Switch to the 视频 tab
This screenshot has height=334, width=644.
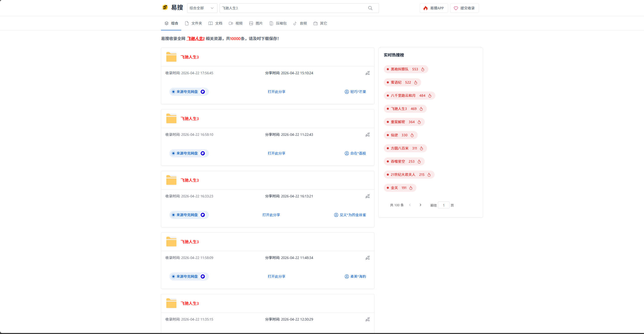point(236,23)
